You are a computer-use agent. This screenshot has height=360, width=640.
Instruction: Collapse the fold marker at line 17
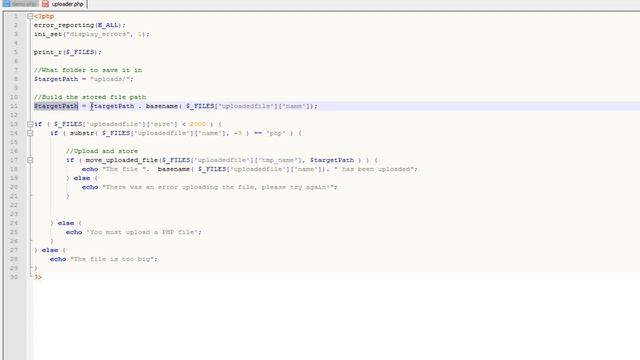tap(30, 160)
